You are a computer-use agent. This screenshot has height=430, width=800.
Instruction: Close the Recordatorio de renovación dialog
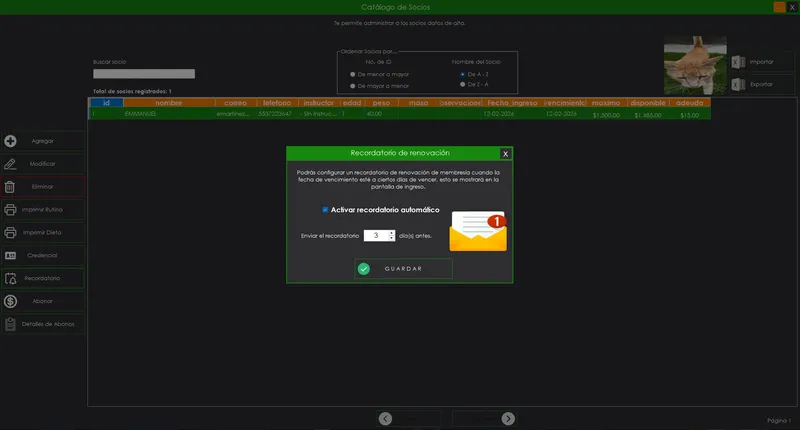tap(505, 154)
